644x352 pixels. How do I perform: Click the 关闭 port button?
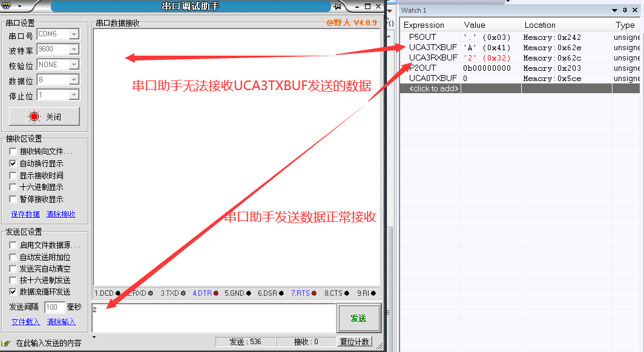[44, 117]
